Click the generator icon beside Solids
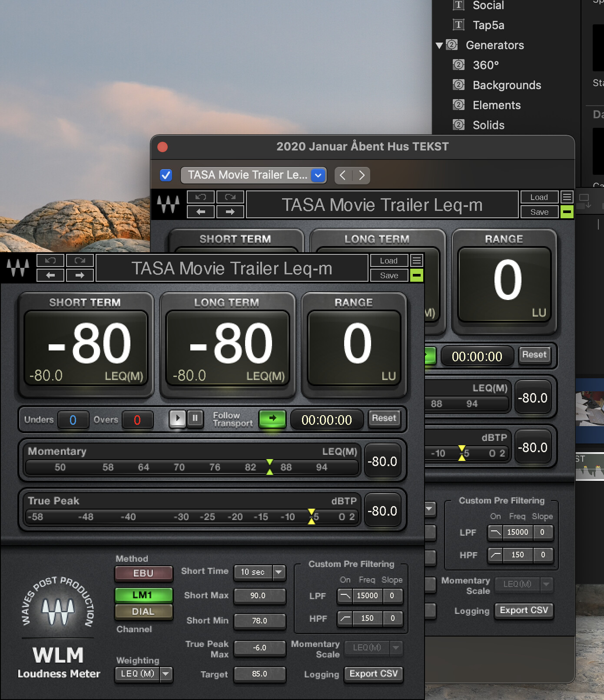This screenshot has width=604, height=700. 458,125
